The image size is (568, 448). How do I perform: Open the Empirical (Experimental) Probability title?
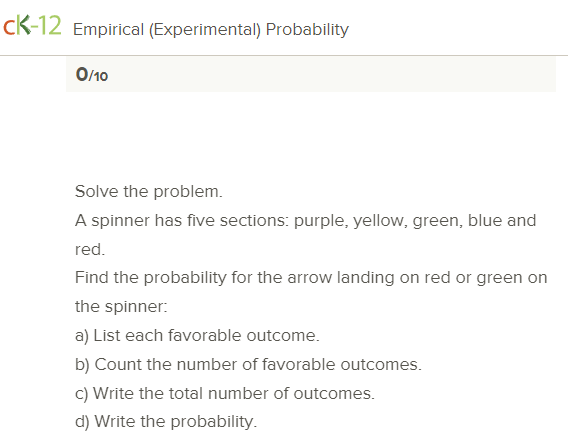(211, 30)
